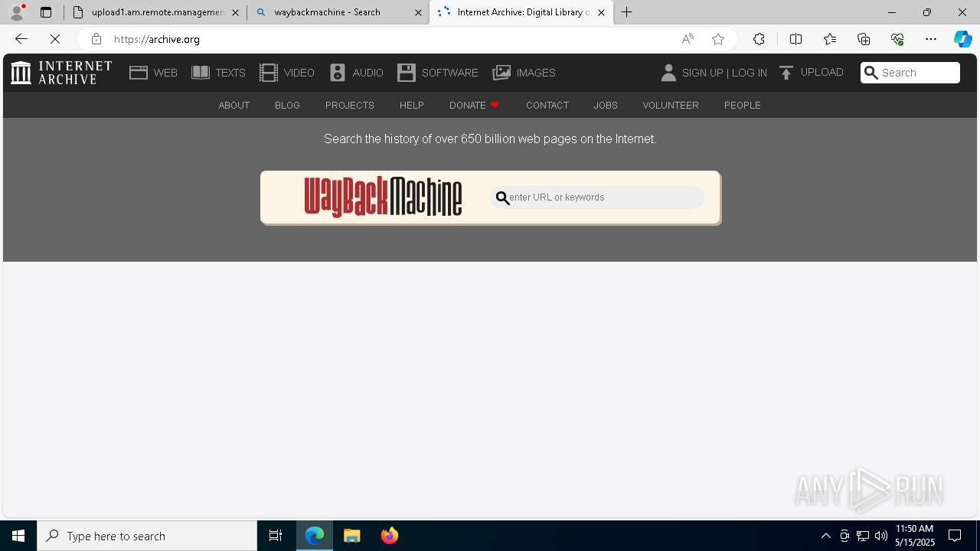Switch to the waybackmachine - Search tab
The width and height of the screenshot is (980, 551).
pyautogui.click(x=338, y=12)
